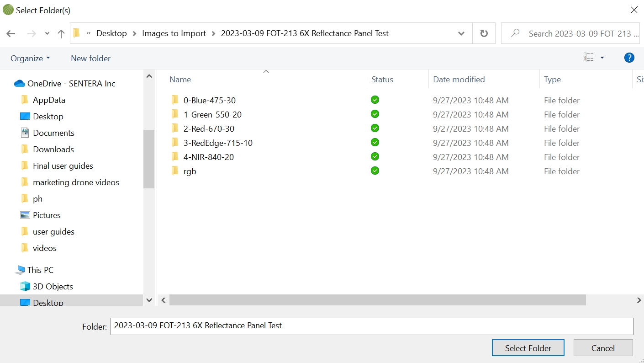644x363 pixels.
Task: Click the sync status icon for 2-Red-670-30
Action: pos(375,128)
